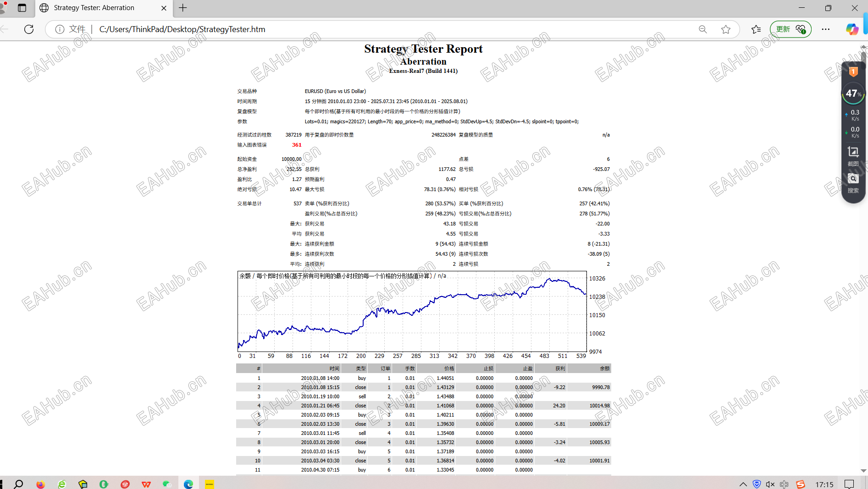Click the red 361 chart errors value

[297, 145]
